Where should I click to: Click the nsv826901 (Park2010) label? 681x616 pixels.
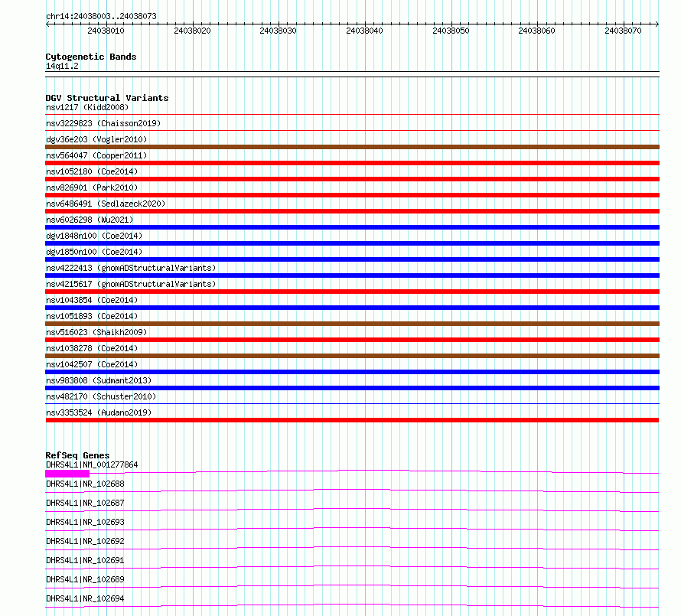point(92,187)
